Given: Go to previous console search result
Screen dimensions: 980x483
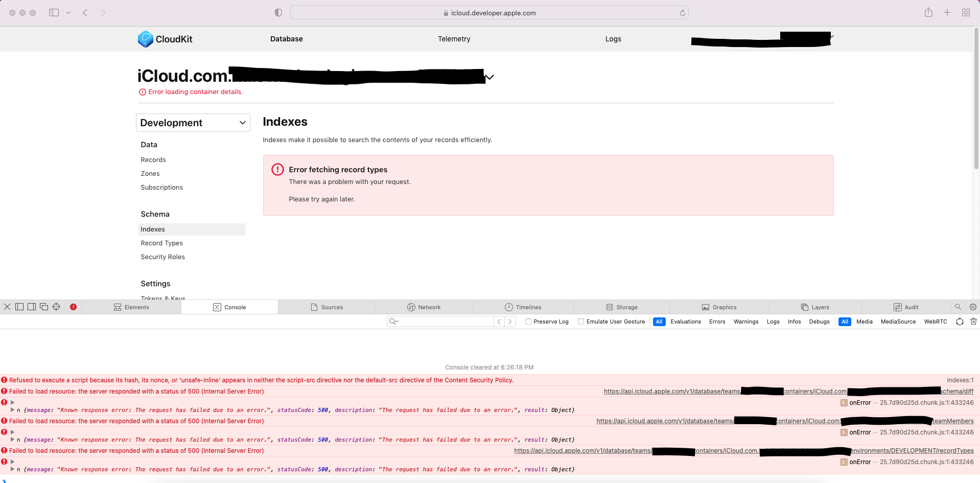Looking at the screenshot, I should [499, 321].
